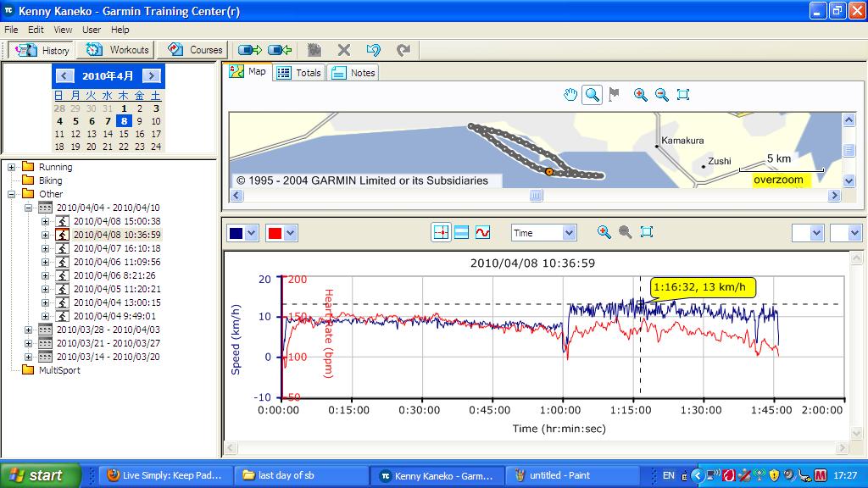
Task: Select activity 2010/04/04 9:49:01
Action: pyautogui.click(x=114, y=316)
